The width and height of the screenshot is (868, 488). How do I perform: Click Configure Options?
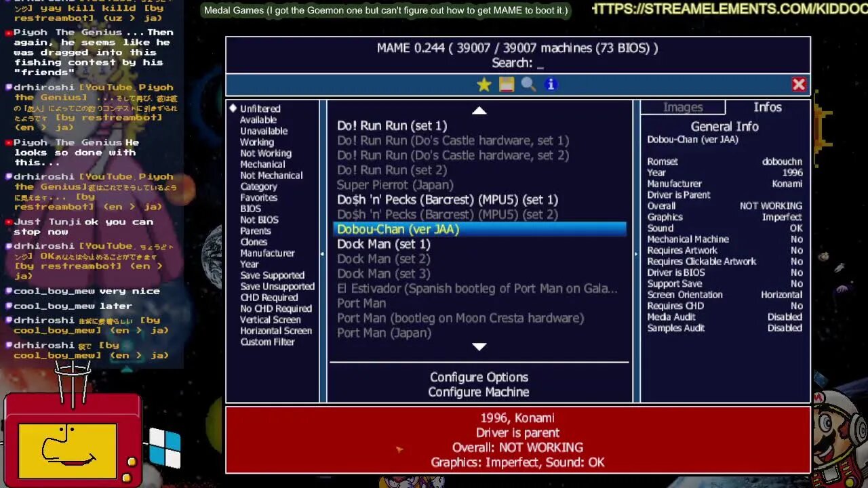pos(479,377)
